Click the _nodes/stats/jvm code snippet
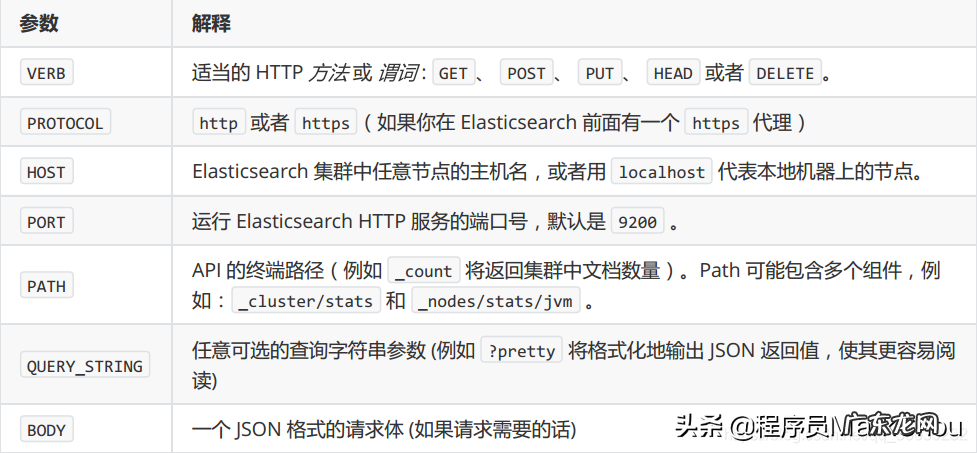977x453 pixels. [x=496, y=300]
